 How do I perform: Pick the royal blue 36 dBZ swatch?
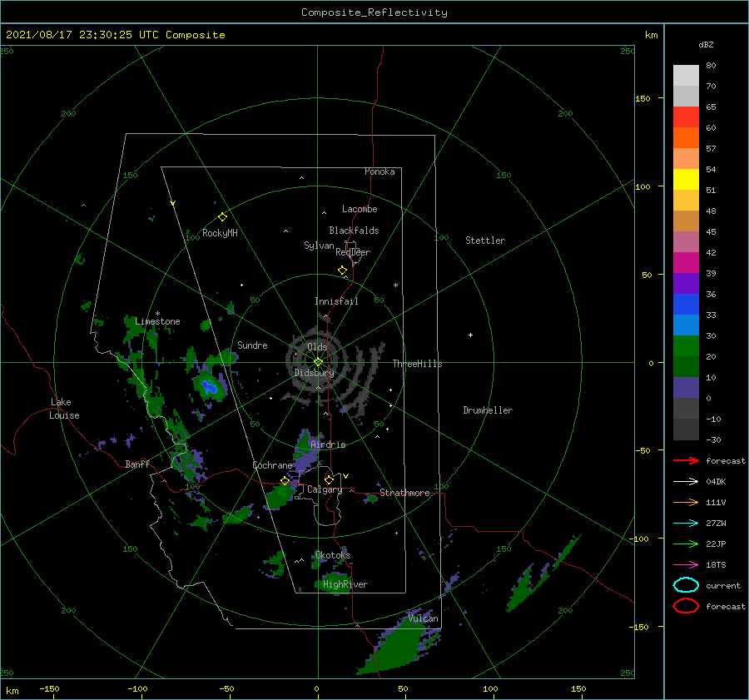[x=686, y=305]
